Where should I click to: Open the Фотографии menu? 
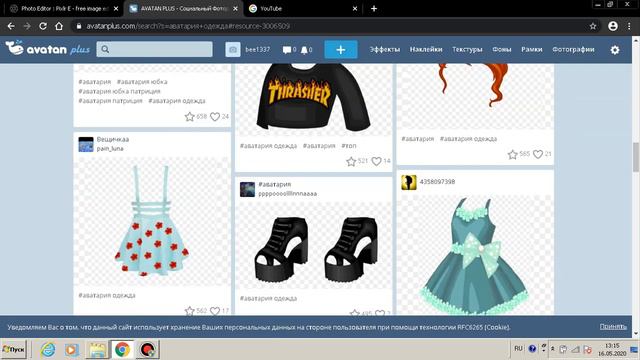[x=573, y=49]
